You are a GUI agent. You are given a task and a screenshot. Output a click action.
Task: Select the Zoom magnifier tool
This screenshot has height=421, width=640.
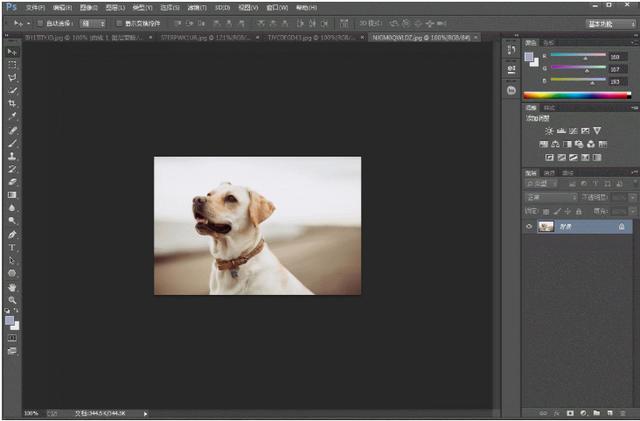(12, 299)
